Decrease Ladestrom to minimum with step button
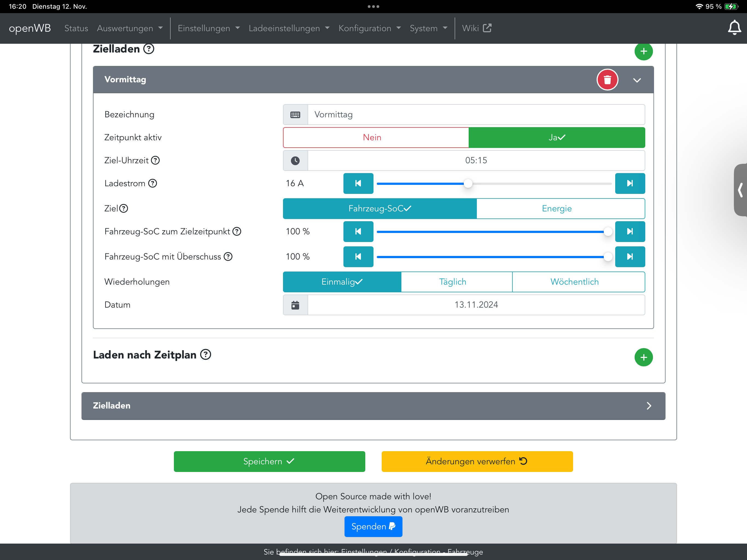This screenshot has width=747, height=560. (x=358, y=183)
